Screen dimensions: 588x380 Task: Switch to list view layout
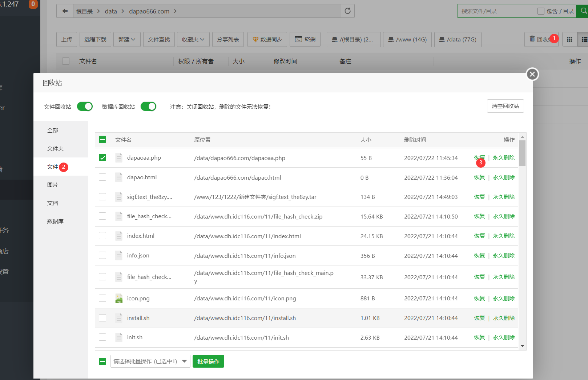click(x=583, y=39)
